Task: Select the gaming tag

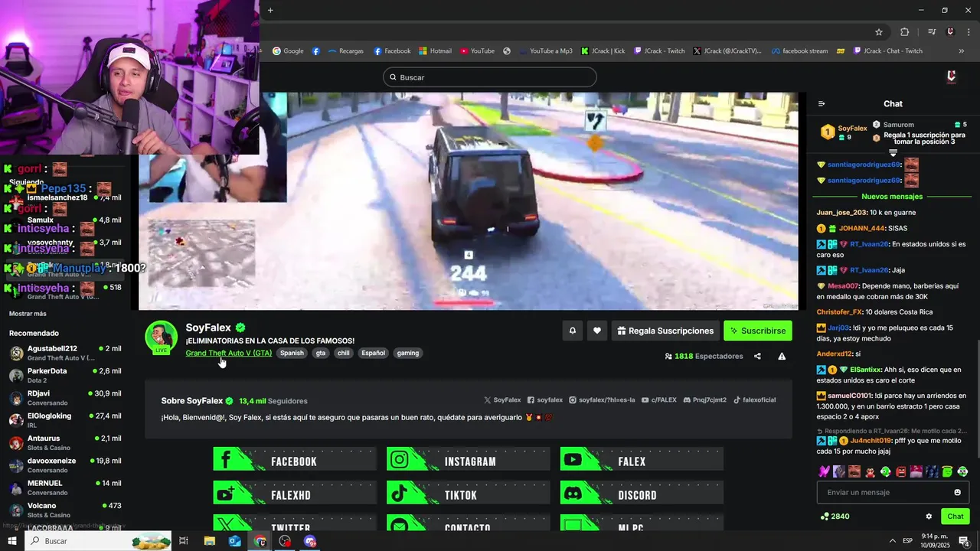Action: [x=408, y=353]
